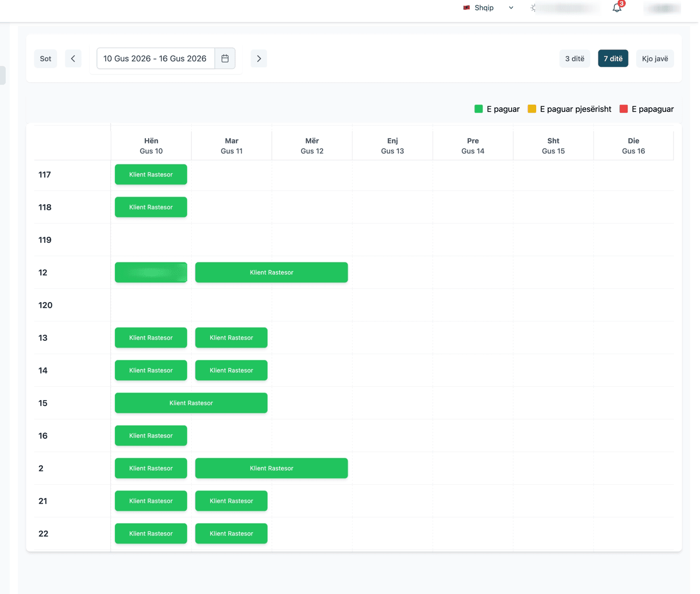Open room 16 booking on Gus 10
The image size is (700, 594).
point(151,436)
